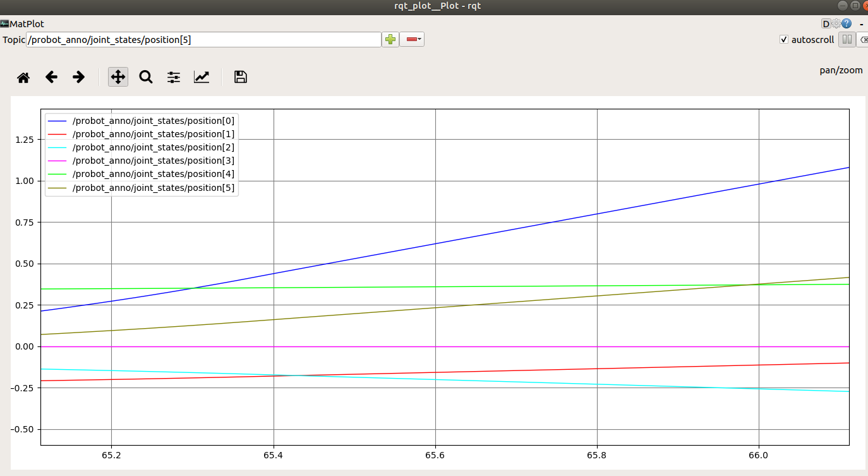Click x-axis tick label 65.2
The width and height of the screenshot is (868, 476).
(111, 455)
